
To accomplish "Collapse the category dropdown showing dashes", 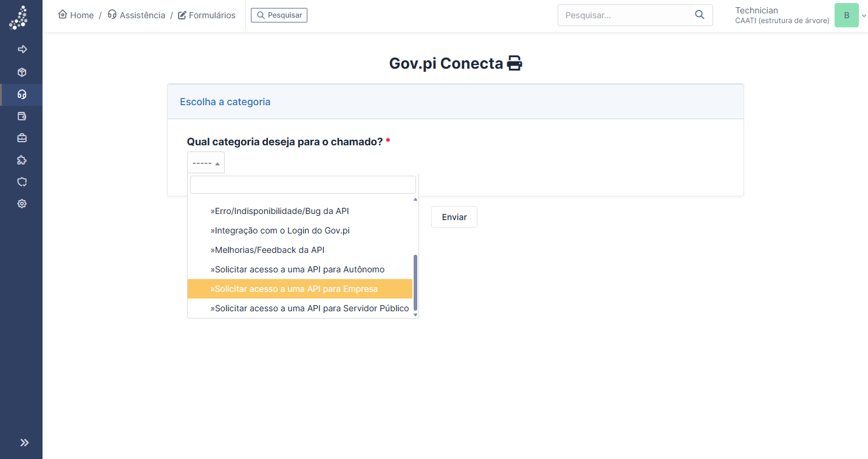I will tap(206, 163).
